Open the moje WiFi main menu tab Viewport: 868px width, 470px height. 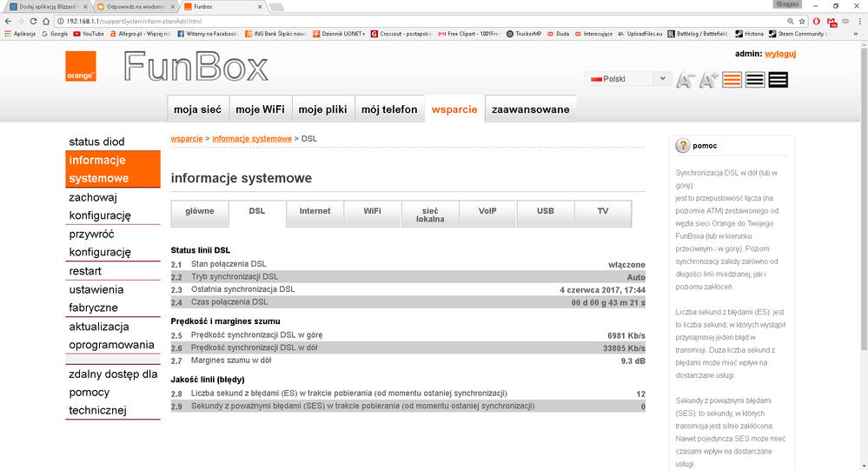(260, 109)
